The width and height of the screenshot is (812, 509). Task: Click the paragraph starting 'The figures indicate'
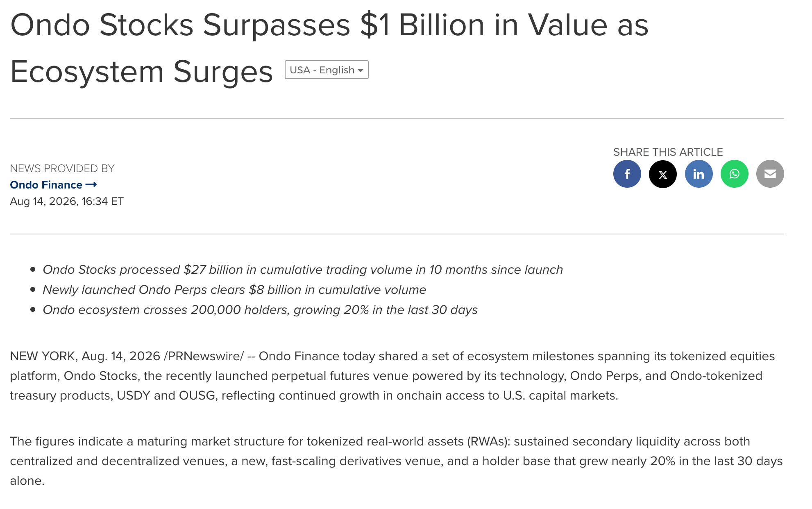point(396,461)
